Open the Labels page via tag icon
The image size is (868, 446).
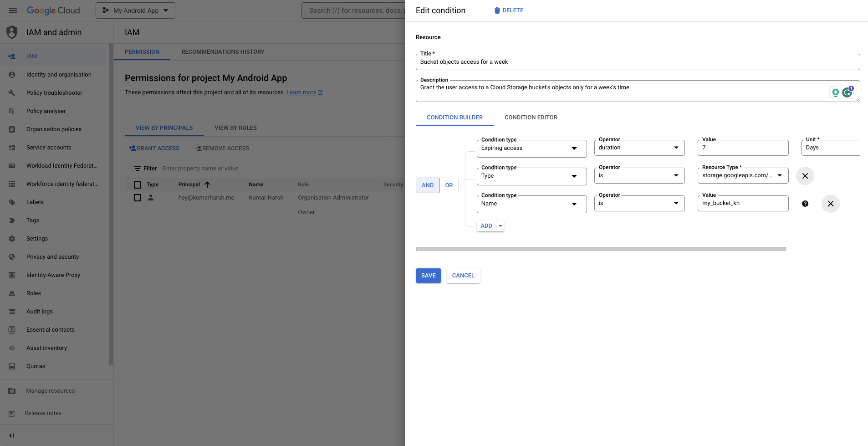coord(12,202)
